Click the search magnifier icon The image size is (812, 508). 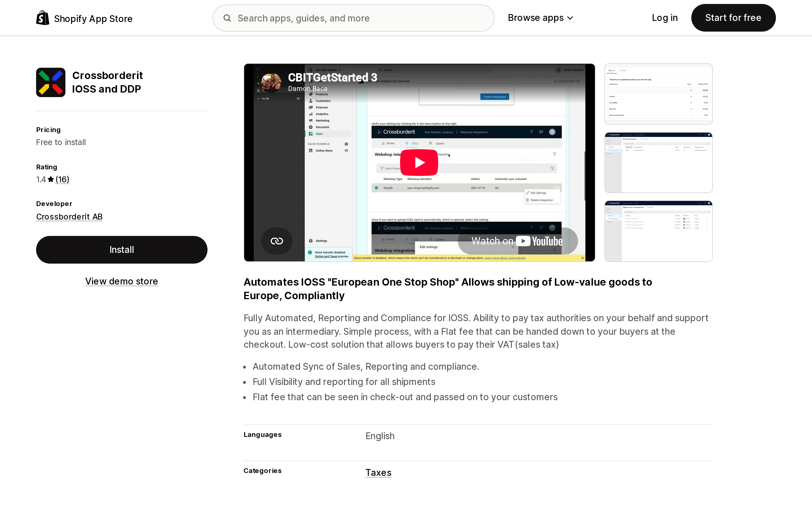click(x=227, y=18)
